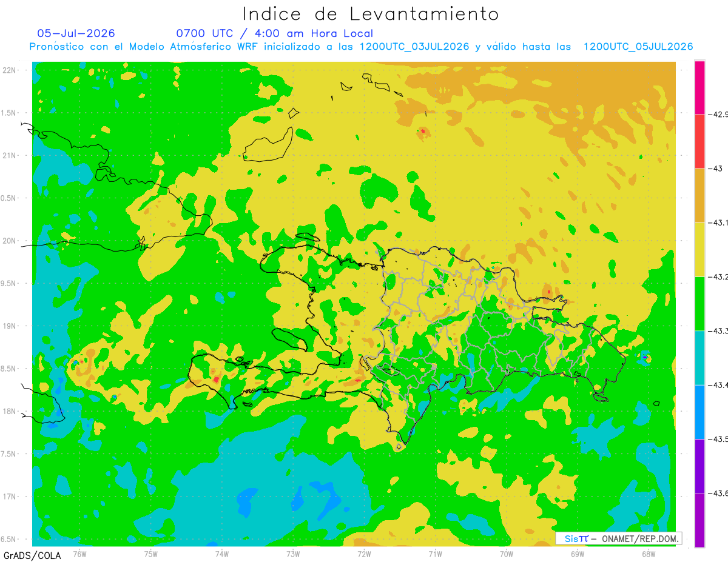Image resolution: width=728 pixels, height=562 pixels.
Task: Click longitude label "76W"
Action: tap(79, 554)
